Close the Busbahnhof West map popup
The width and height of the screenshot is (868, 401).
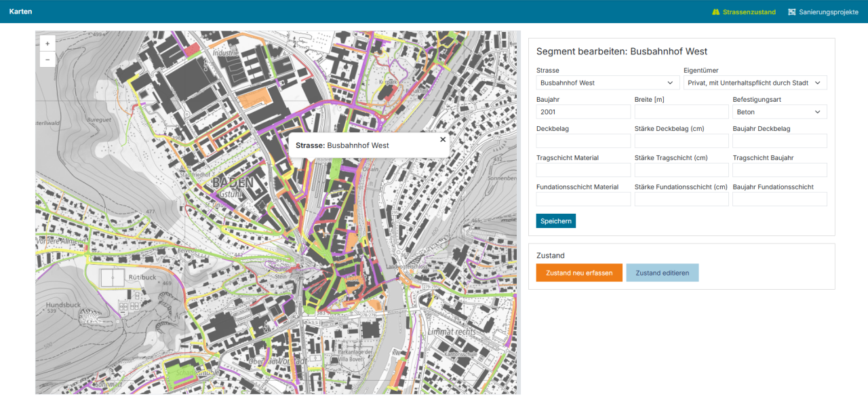[x=443, y=139]
